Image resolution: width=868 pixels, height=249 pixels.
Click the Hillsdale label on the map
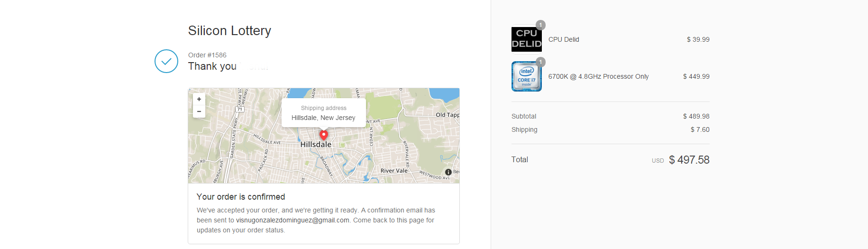pos(316,145)
